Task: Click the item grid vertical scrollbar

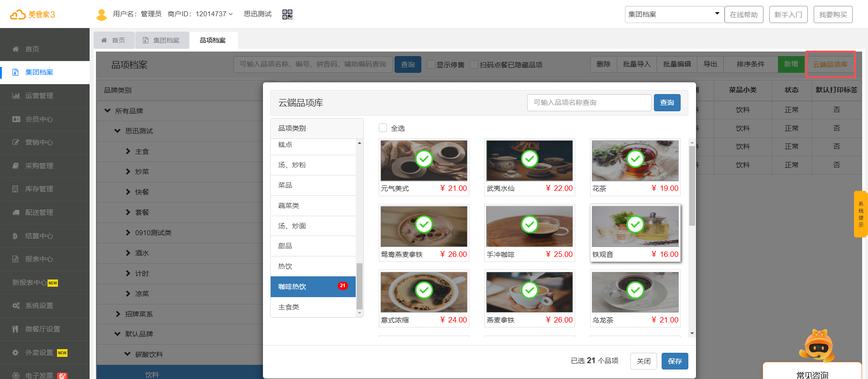Action: click(692, 185)
